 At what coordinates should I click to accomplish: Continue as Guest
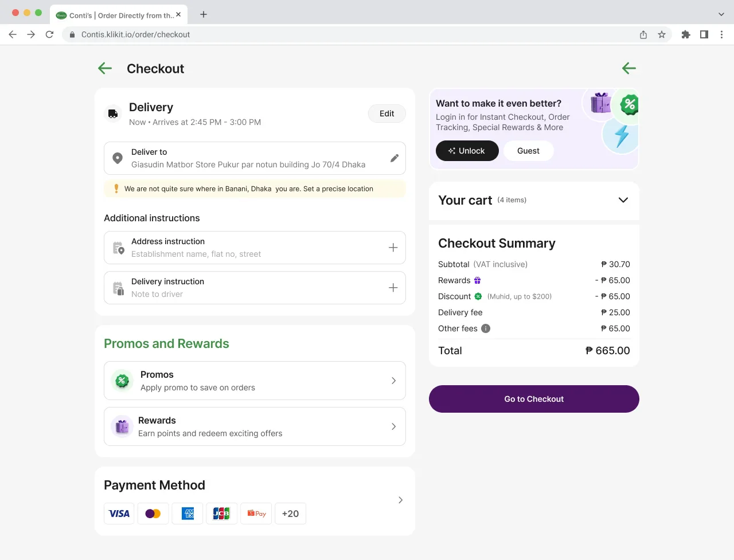pyautogui.click(x=528, y=151)
